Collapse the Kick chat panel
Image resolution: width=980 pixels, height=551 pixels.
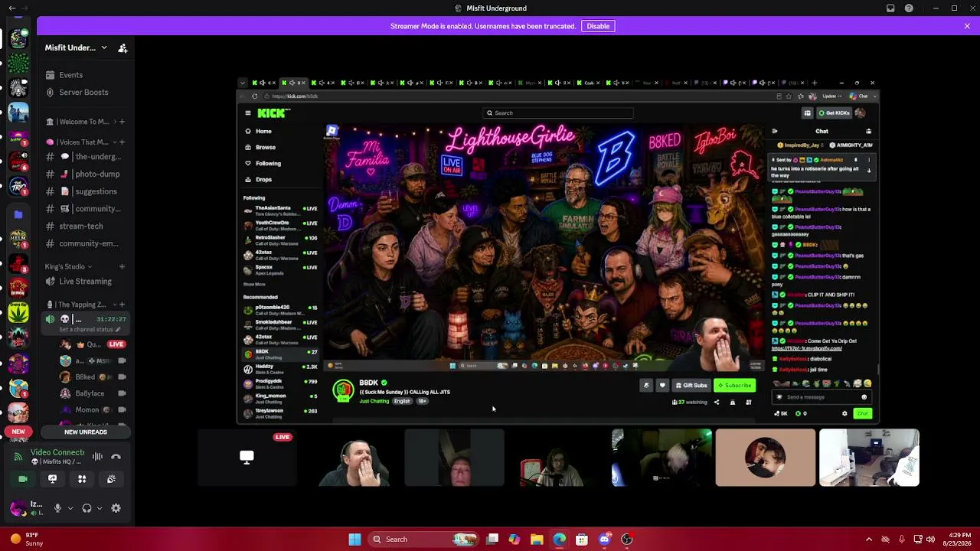click(x=775, y=132)
